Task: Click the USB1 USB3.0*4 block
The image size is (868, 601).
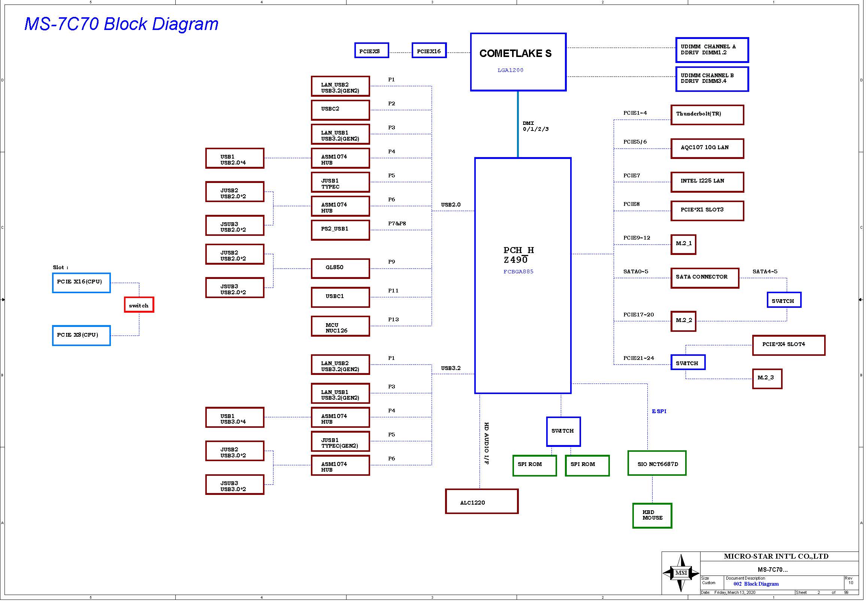Action: coord(235,417)
